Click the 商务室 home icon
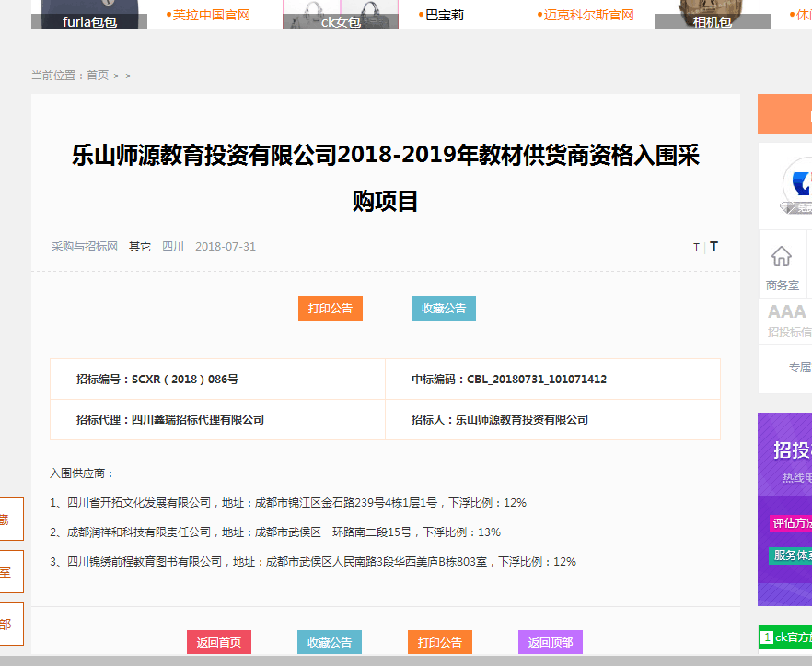The height and width of the screenshot is (666, 812). point(782,257)
